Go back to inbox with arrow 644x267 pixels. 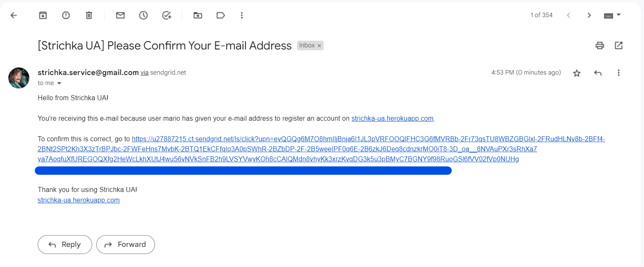[x=14, y=15]
